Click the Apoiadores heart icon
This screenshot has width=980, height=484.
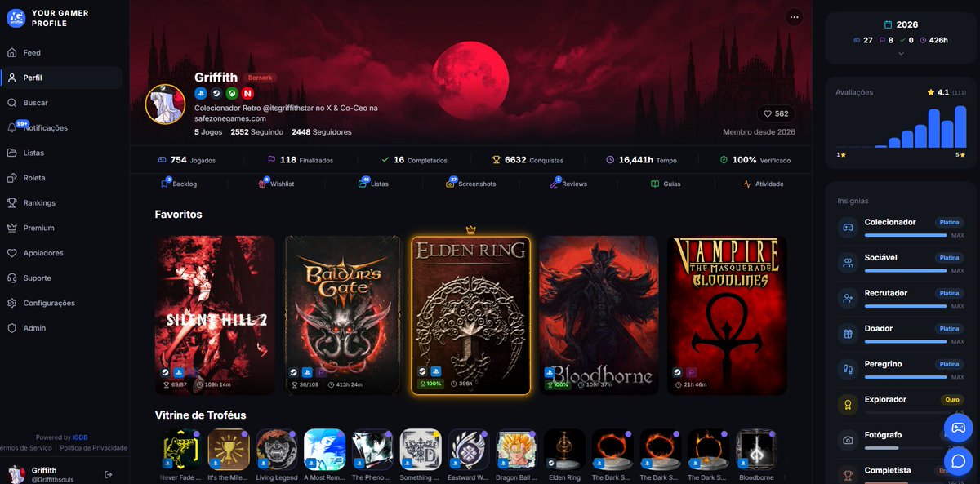(12, 253)
